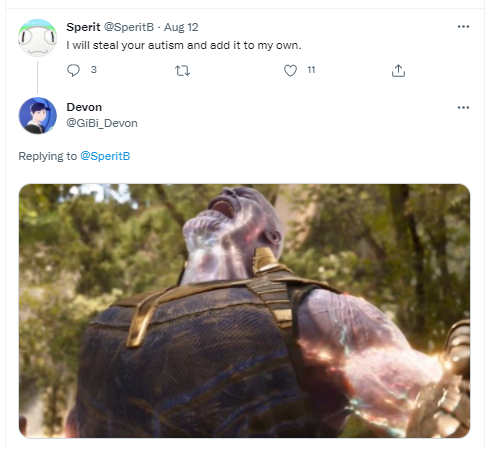Viewport: 487px width, 449px height.
Task: Open more options menu on Devon's tweet
Action: pyautogui.click(x=463, y=107)
